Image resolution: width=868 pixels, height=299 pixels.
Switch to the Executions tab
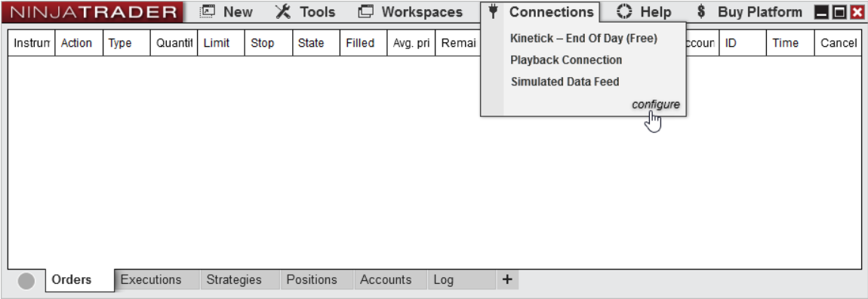point(150,279)
